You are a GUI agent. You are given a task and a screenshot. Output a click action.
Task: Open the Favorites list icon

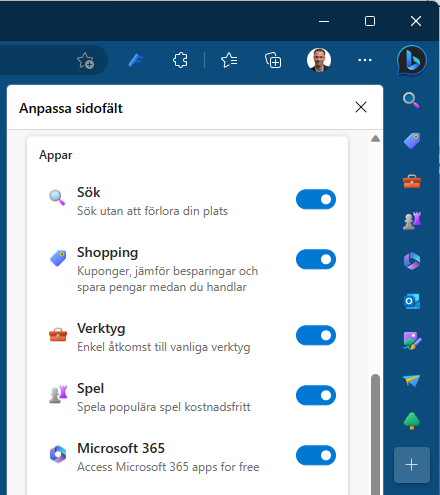pyautogui.click(x=229, y=60)
